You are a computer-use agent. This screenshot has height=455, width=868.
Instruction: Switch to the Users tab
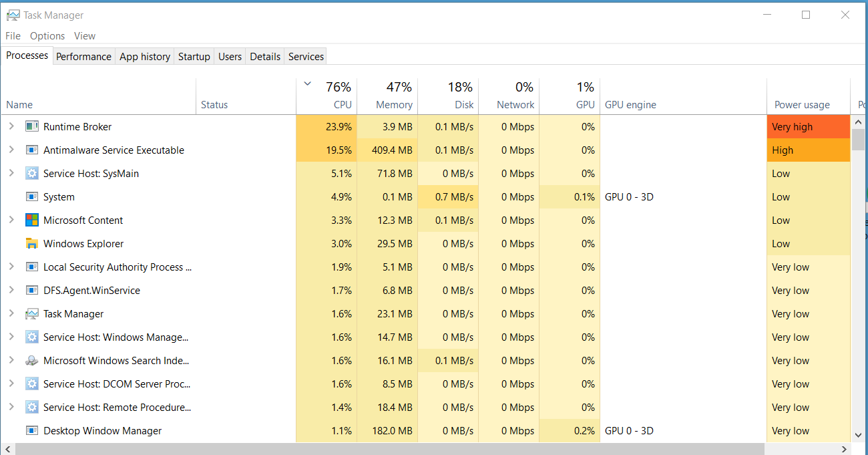(x=230, y=57)
